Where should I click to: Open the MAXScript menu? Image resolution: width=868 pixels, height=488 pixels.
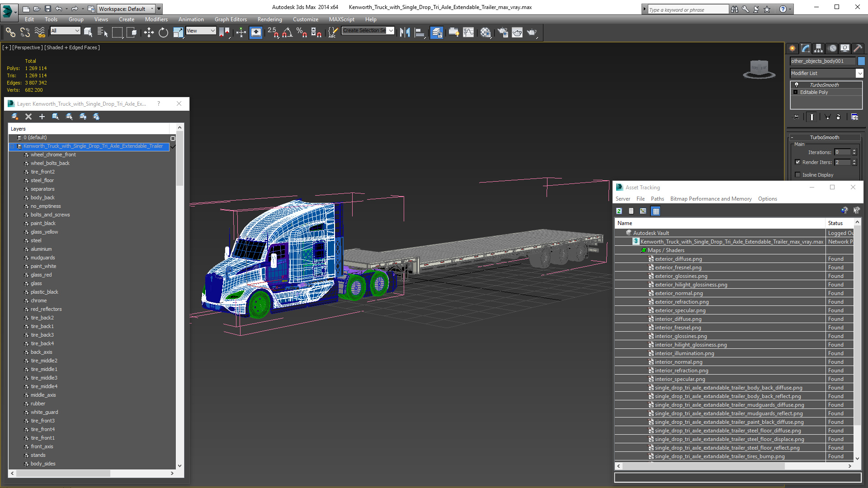coord(341,19)
